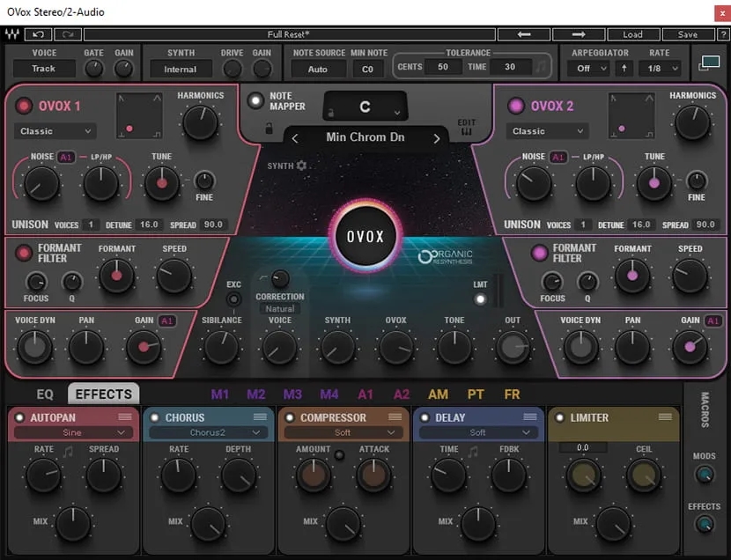This screenshot has height=560, width=731.
Task: Click the tolerance time note sync icon
Action: (541, 67)
